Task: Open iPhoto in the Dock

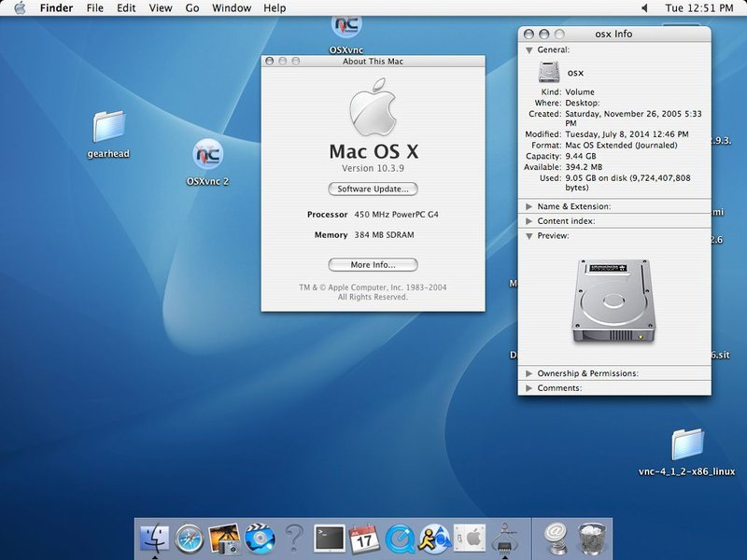Action: [x=224, y=539]
